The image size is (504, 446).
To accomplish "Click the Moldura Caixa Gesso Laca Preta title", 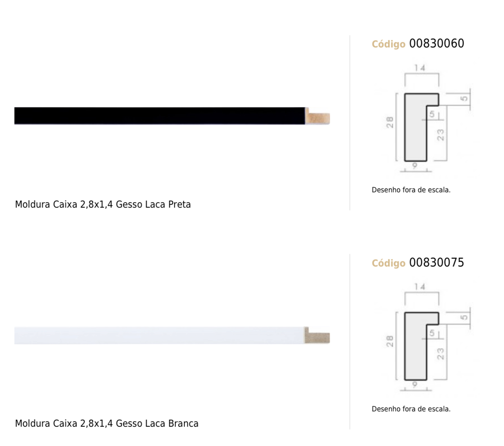I will point(103,205).
